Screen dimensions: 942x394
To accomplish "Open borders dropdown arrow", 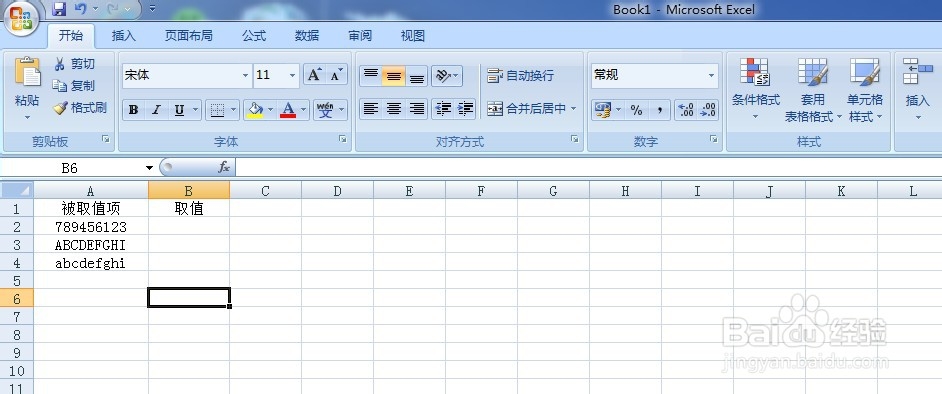I will tap(233, 110).
